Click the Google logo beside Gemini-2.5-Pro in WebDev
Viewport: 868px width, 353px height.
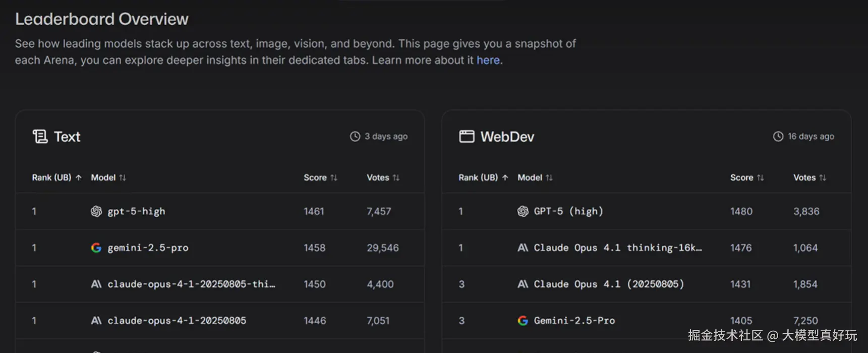tap(523, 321)
